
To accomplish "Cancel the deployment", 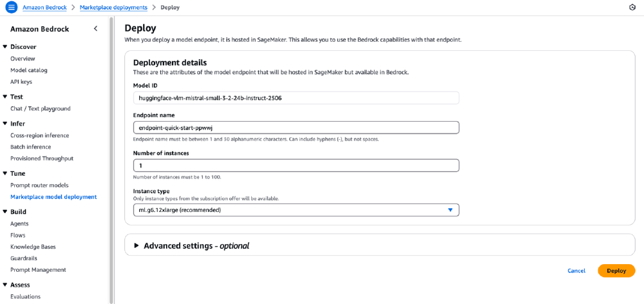I will 576,271.
